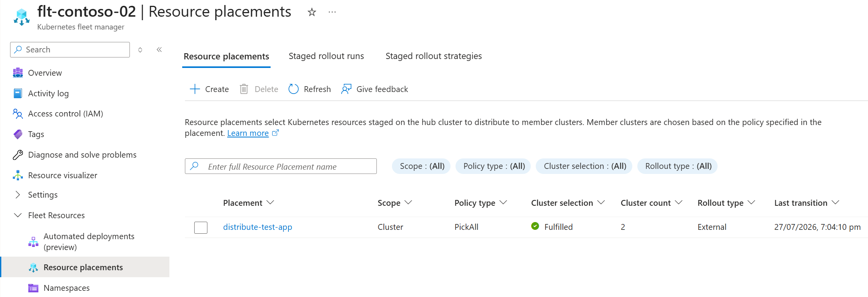Click the Resource visualizer icon
This screenshot has width=868, height=297.
click(x=18, y=175)
